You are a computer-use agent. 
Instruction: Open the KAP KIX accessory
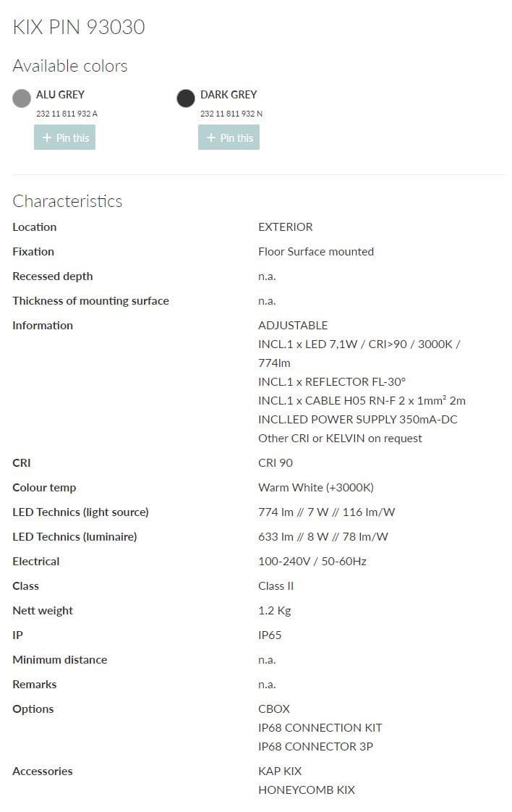pos(280,771)
